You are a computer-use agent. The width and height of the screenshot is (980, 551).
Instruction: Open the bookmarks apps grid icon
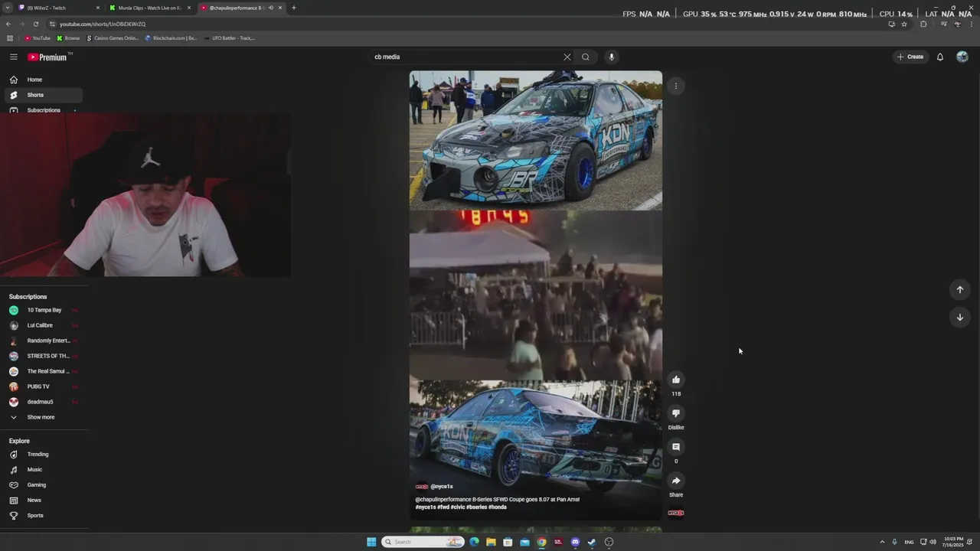(x=10, y=37)
